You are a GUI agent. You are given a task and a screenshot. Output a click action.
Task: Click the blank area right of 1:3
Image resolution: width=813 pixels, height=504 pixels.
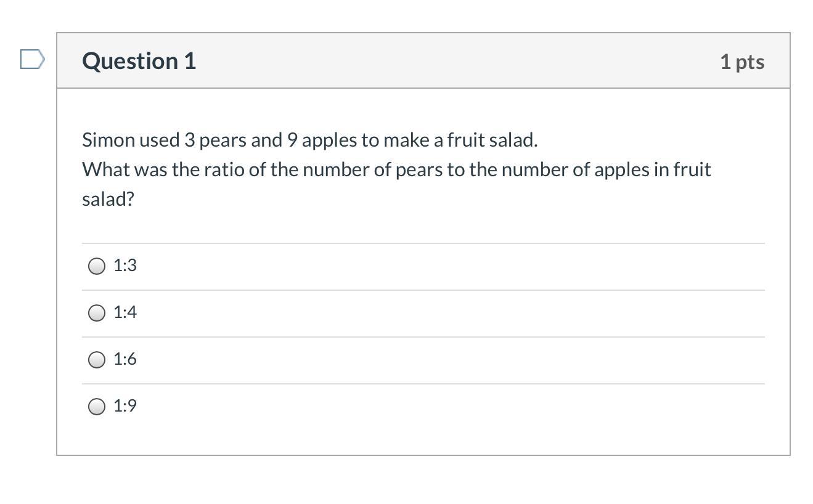click(x=450, y=266)
